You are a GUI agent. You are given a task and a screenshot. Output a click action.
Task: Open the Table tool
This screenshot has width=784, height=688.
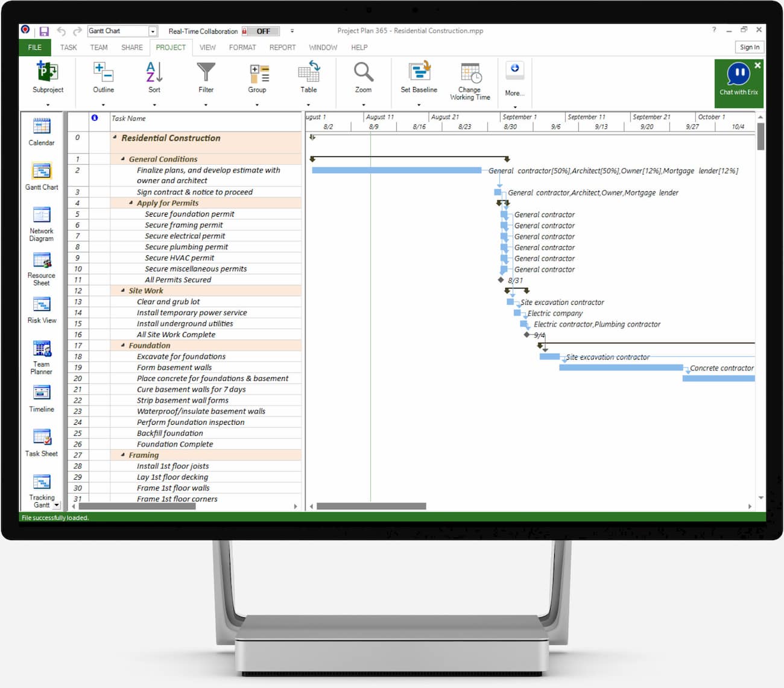[x=309, y=71]
